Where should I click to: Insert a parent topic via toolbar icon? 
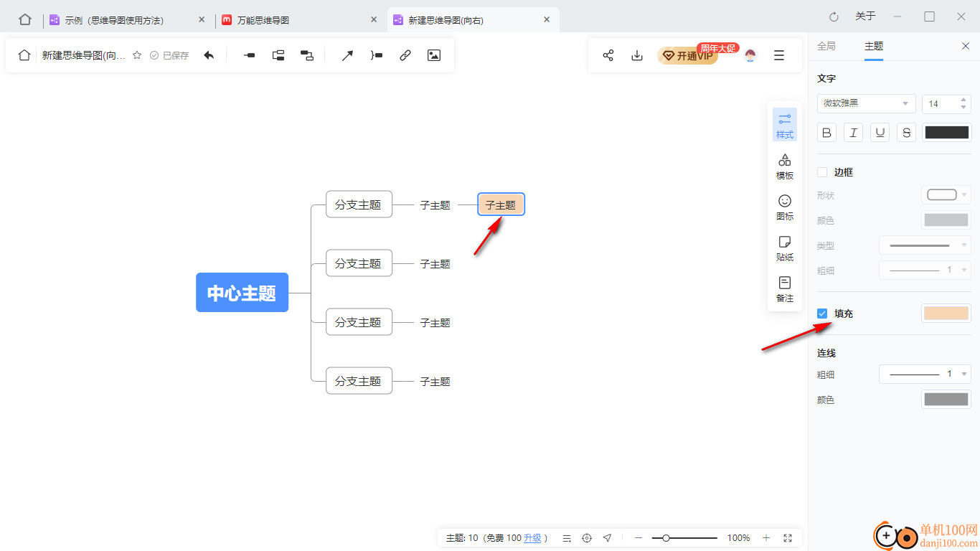click(x=307, y=55)
